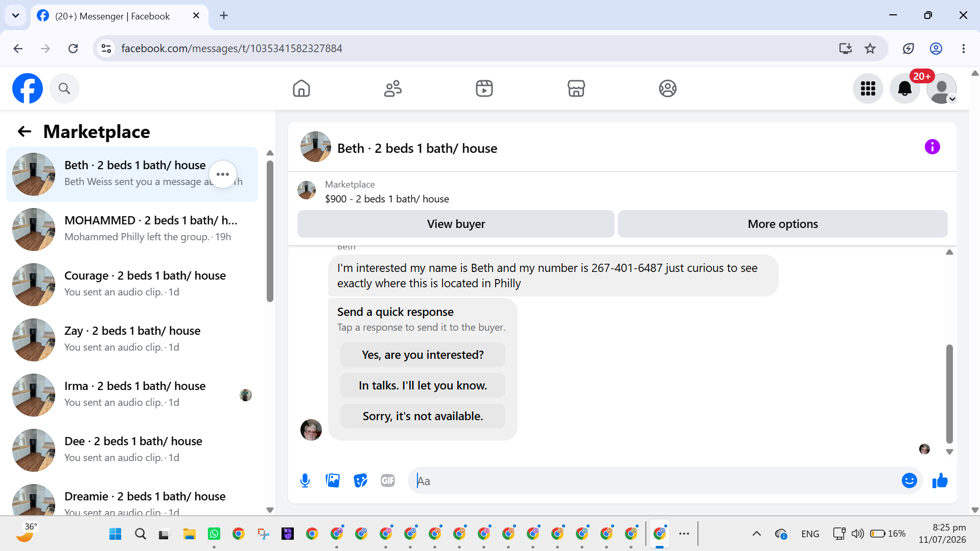Open the tab search dropdown arrow
This screenshot has height=551, width=980.
[x=15, y=16]
